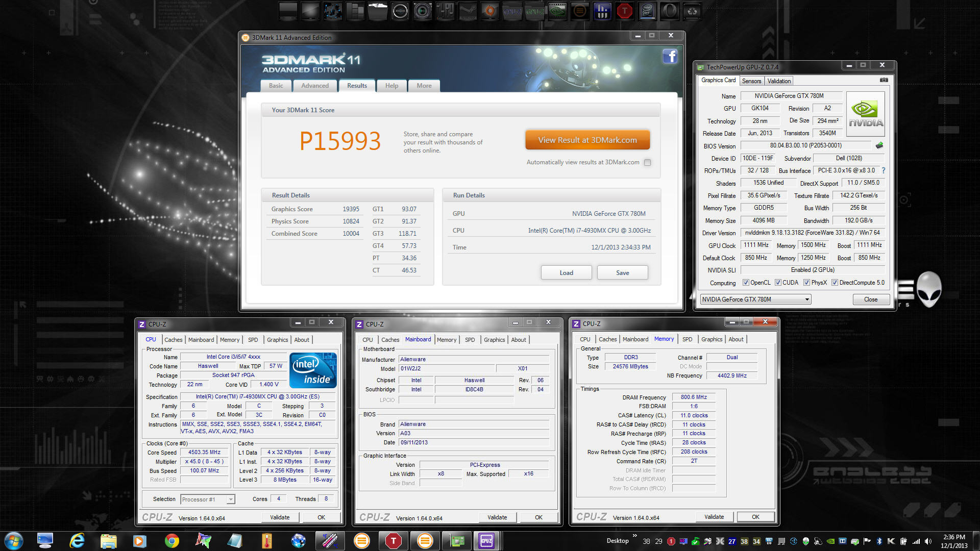Click NVIDIA tray icon

coord(830,541)
